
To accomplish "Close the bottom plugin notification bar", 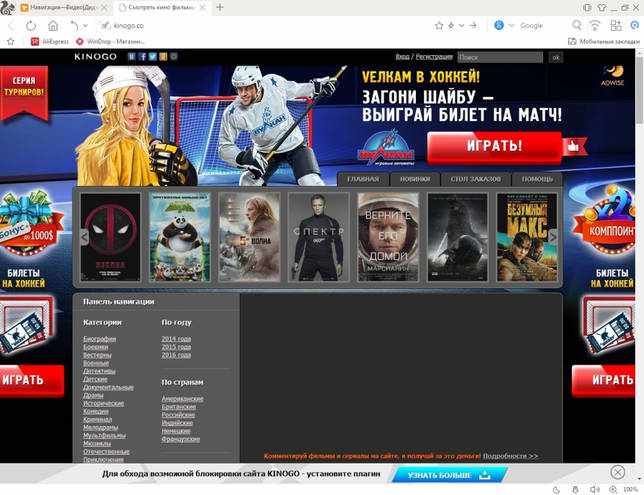I will pyautogui.click(x=618, y=472).
